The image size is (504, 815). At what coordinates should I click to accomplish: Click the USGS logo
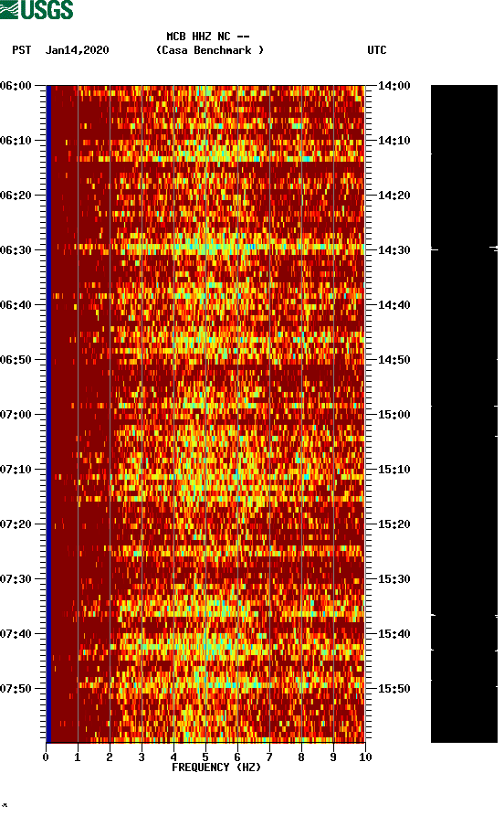click(37, 9)
